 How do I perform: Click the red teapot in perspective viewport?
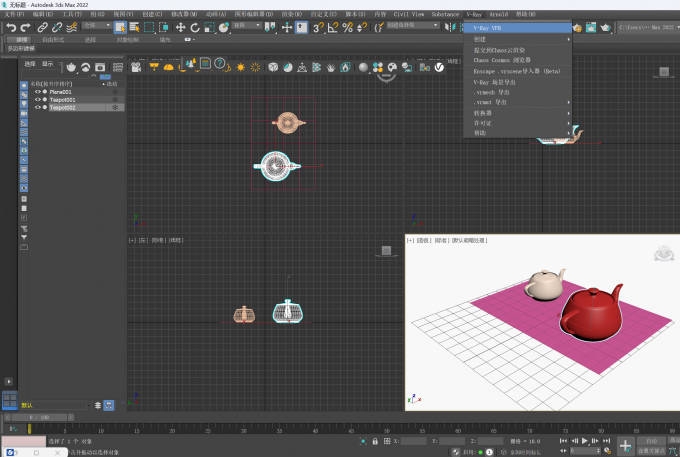point(592,313)
